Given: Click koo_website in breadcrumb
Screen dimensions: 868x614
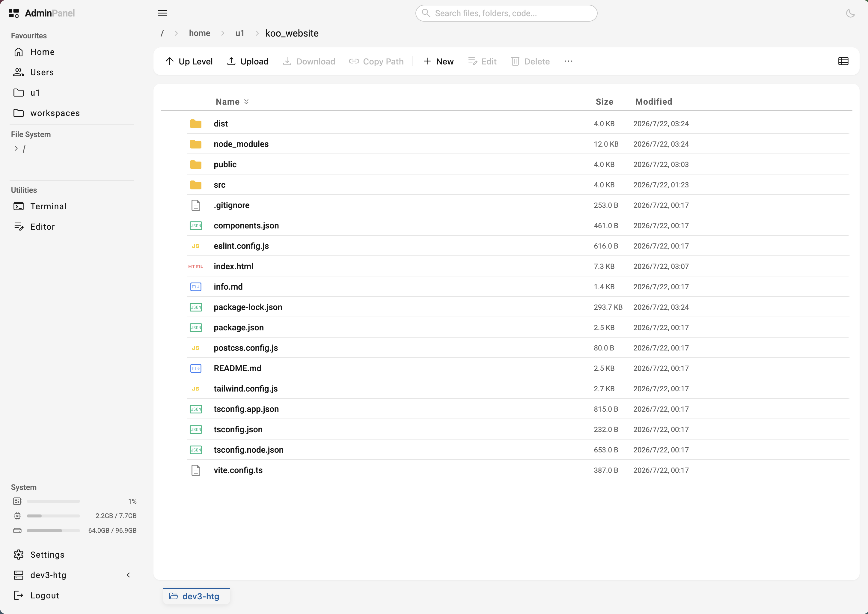Looking at the screenshot, I should (292, 33).
